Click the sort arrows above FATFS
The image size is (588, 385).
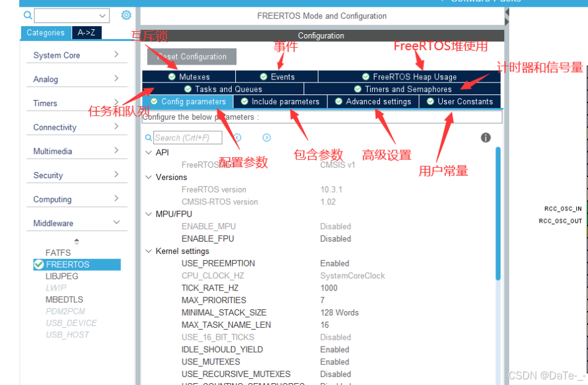(77, 241)
